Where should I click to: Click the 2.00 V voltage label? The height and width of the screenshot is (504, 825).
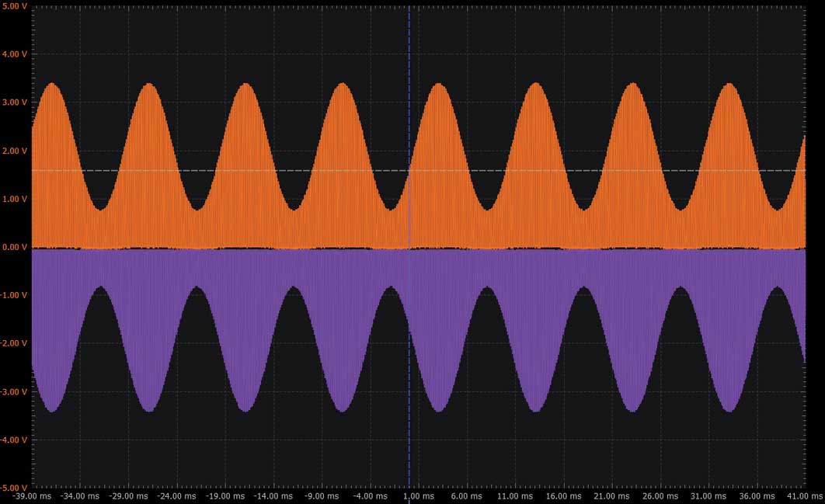pyautogui.click(x=14, y=151)
